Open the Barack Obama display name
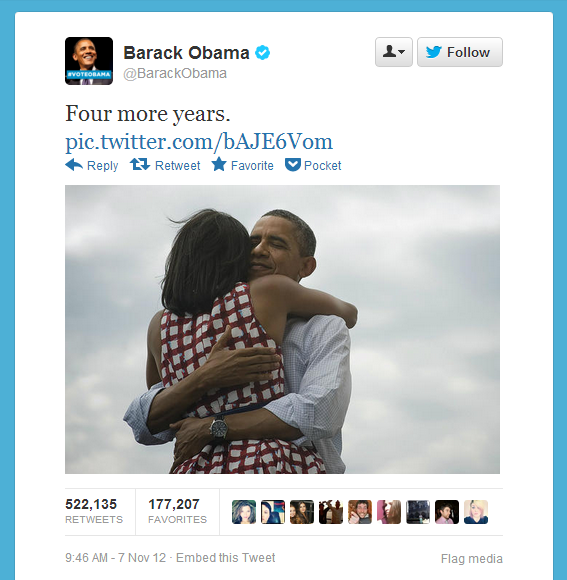 click(x=186, y=53)
